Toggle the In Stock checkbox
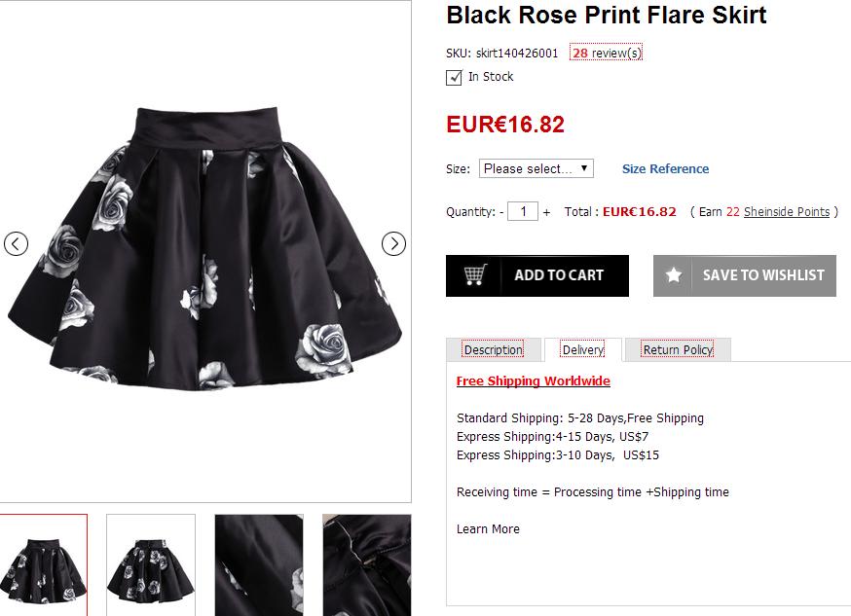 coord(454,78)
